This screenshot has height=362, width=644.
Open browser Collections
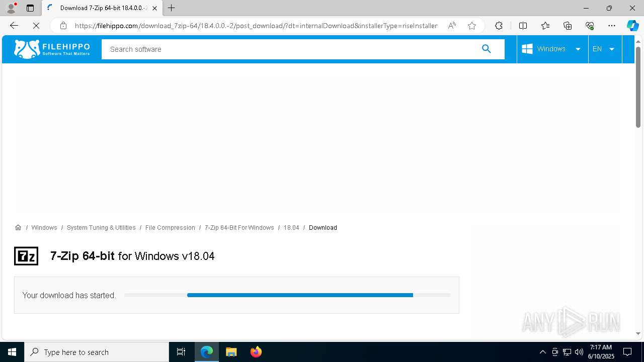(568, 26)
